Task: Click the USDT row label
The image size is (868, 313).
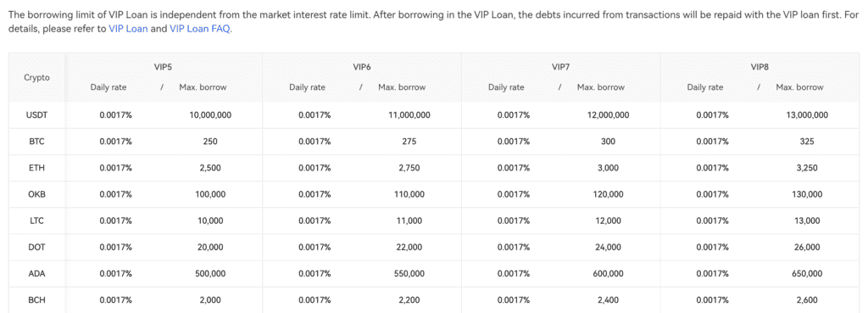Action: tap(36, 115)
